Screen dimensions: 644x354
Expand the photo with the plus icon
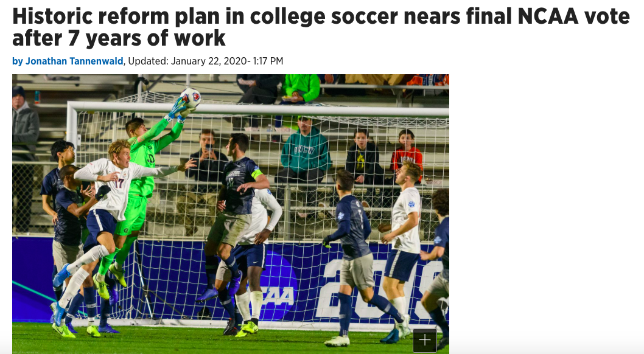(425, 340)
